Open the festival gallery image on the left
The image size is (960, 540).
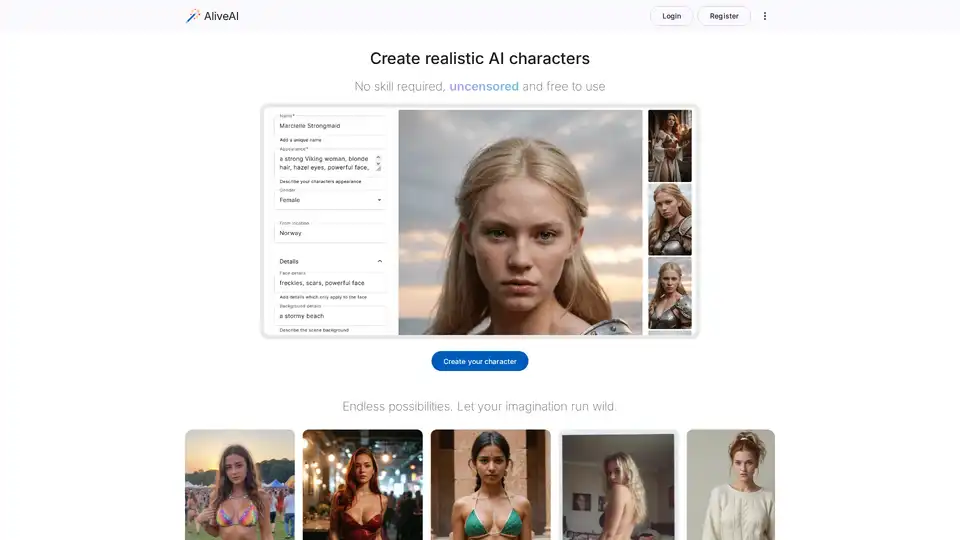[x=240, y=484]
